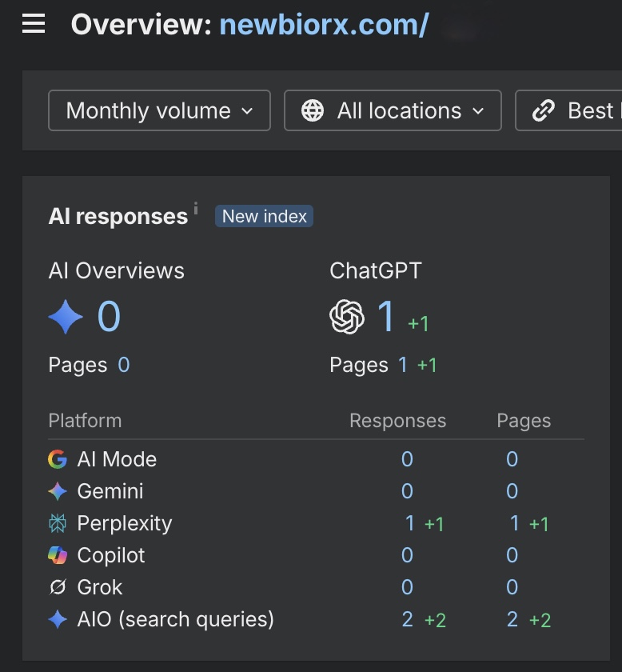Click the ChatGPT heading
The width and height of the screenshot is (622, 672).
coord(376,271)
